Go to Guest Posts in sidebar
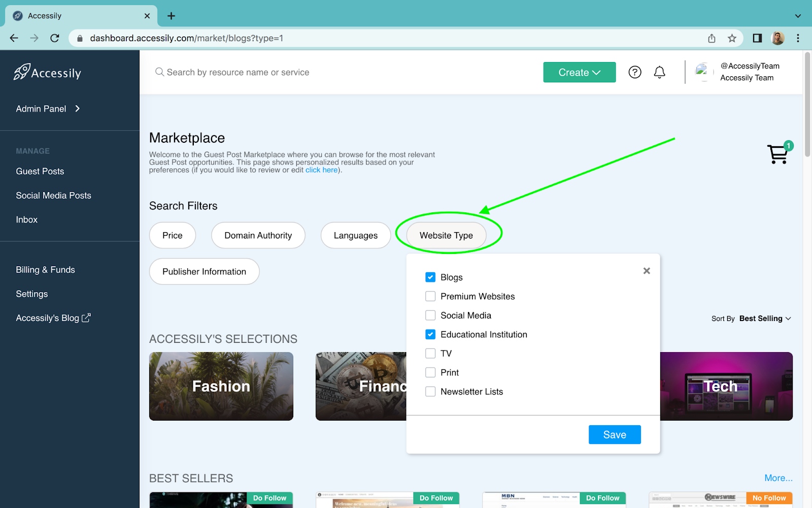The image size is (812, 508). pos(40,171)
